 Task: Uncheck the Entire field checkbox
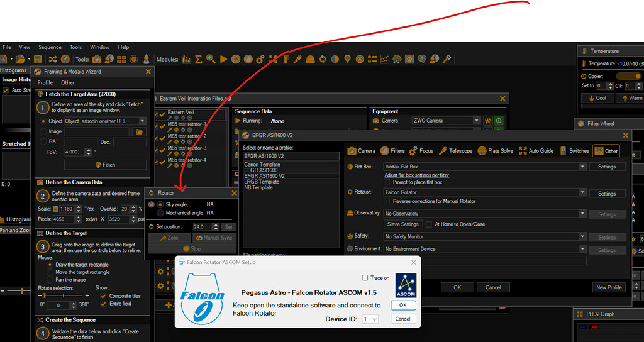pos(104,304)
